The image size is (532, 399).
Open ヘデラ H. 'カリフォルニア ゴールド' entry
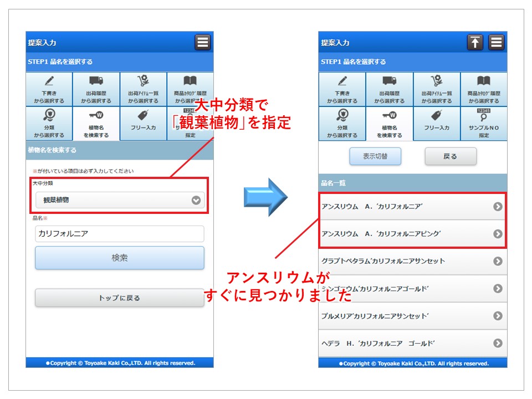pyautogui.click(x=412, y=344)
